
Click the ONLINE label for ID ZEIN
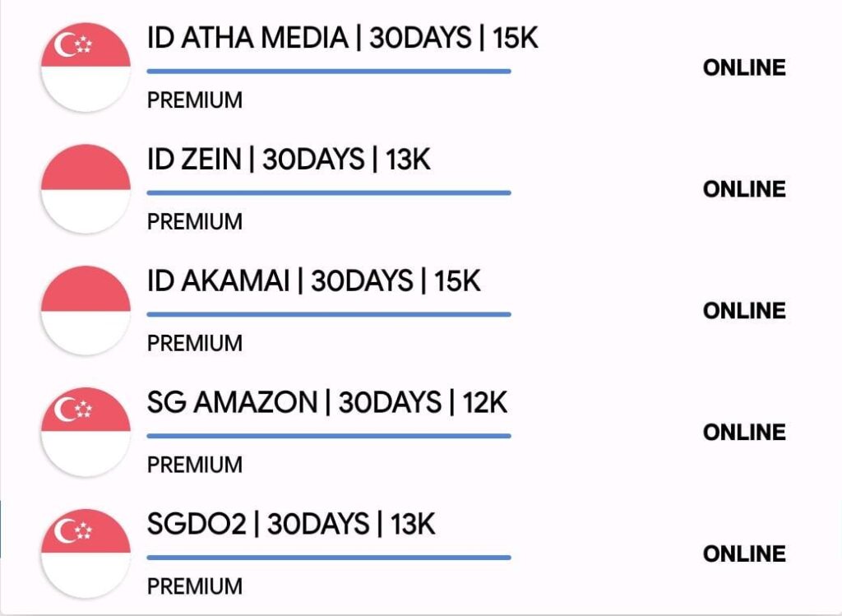[x=744, y=189]
